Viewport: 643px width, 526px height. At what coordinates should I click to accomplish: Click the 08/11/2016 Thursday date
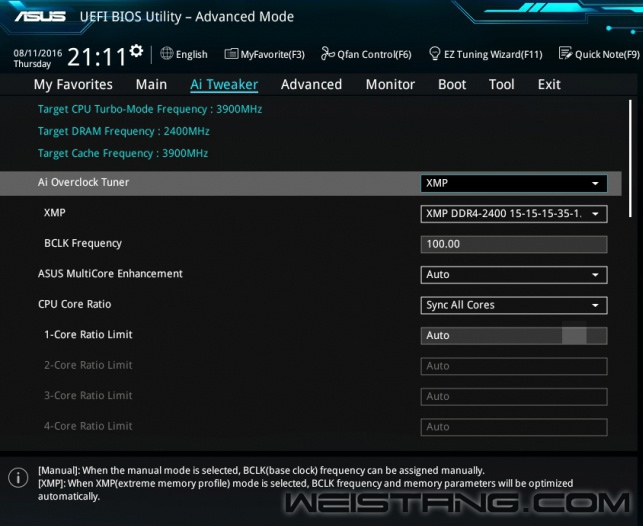[37, 58]
